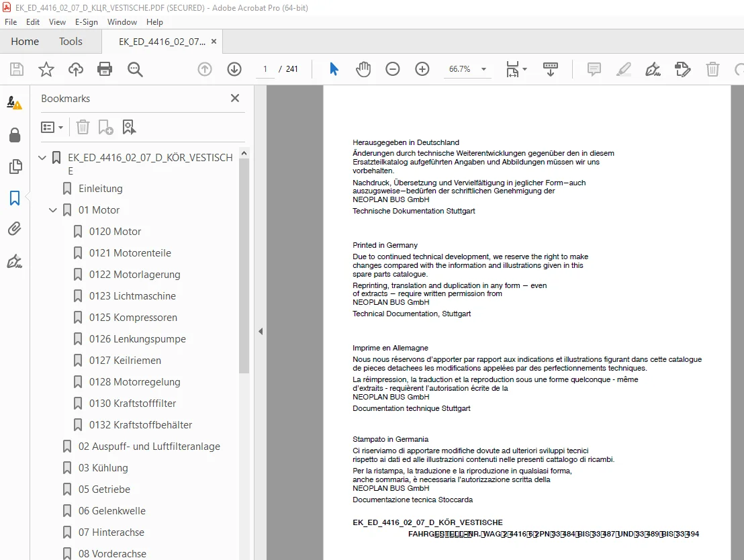Zoom out with minus button
The height and width of the screenshot is (560, 744).
click(392, 69)
